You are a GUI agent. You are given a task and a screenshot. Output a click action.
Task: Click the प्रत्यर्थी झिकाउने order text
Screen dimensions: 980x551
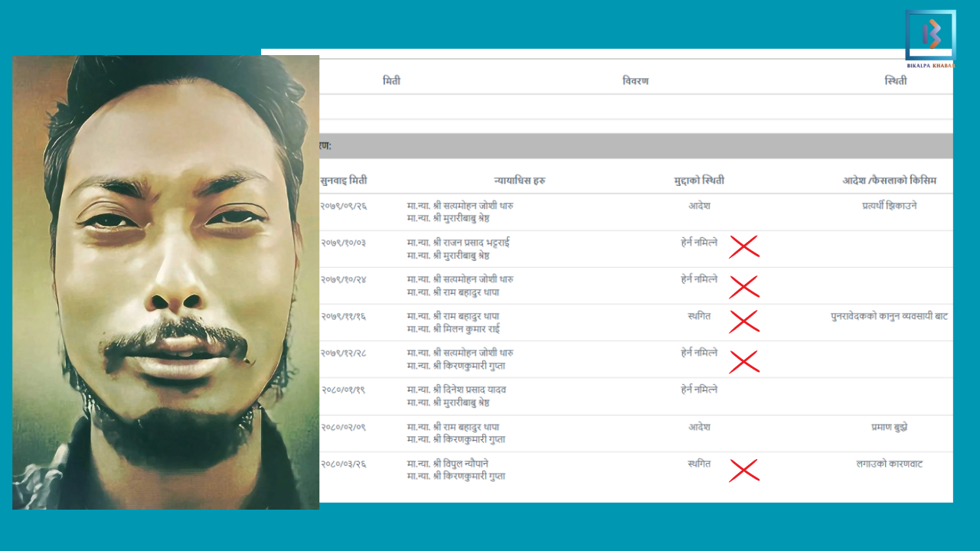[x=889, y=205]
